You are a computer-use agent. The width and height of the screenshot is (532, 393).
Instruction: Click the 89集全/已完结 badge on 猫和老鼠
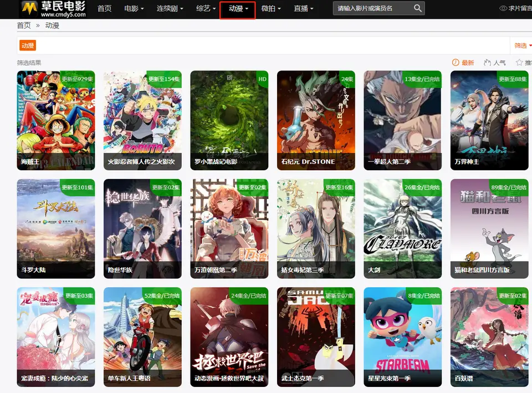[509, 187]
